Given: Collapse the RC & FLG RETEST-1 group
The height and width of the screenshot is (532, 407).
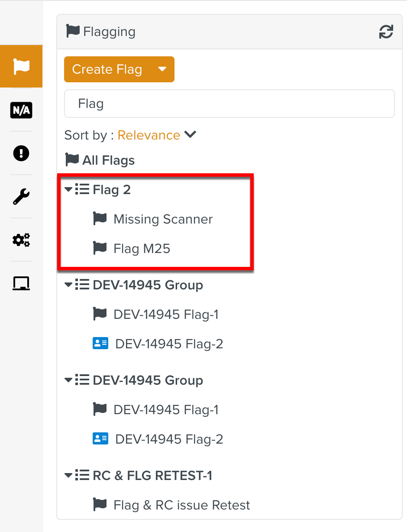Looking at the screenshot, I should pos(68,476).
